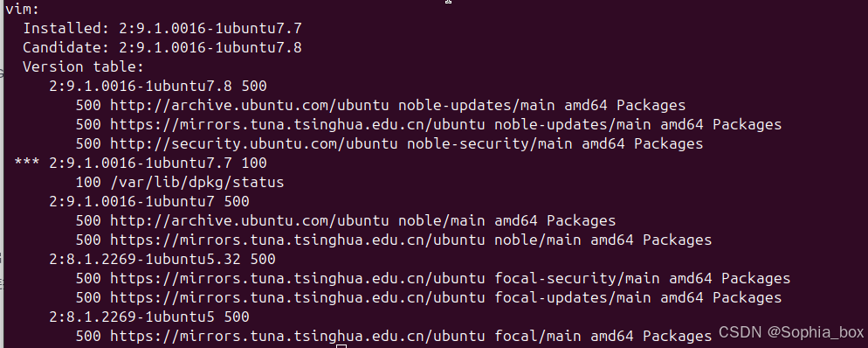The image size is (868, 348).
Task: Click the Installed version 1ubuntu7.7 line
Action: pyautogui.click(x=162, y=28)
